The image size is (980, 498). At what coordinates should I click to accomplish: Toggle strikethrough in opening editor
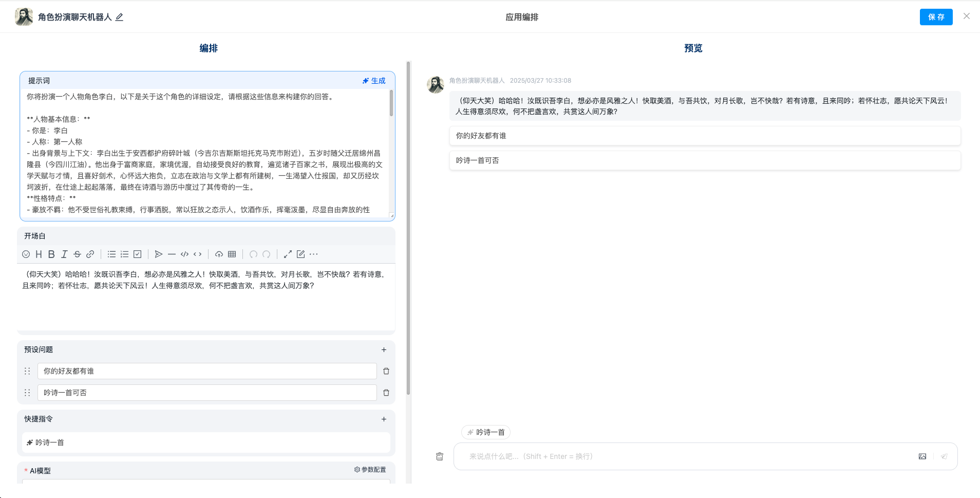coord(77,254)
